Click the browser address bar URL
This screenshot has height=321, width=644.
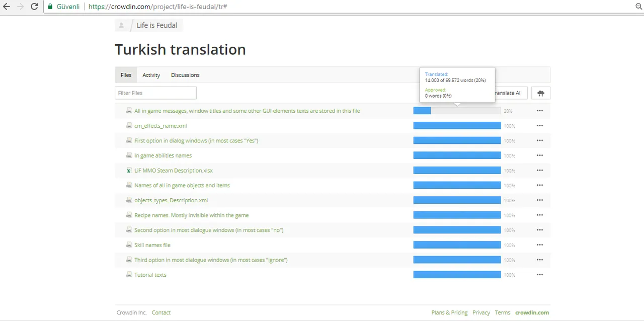click(x=158, y=7)
